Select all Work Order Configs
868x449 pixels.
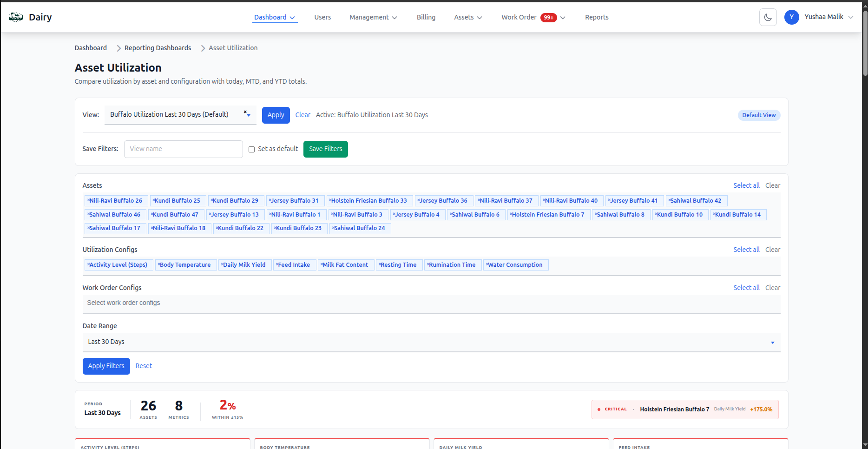point(746,288)
